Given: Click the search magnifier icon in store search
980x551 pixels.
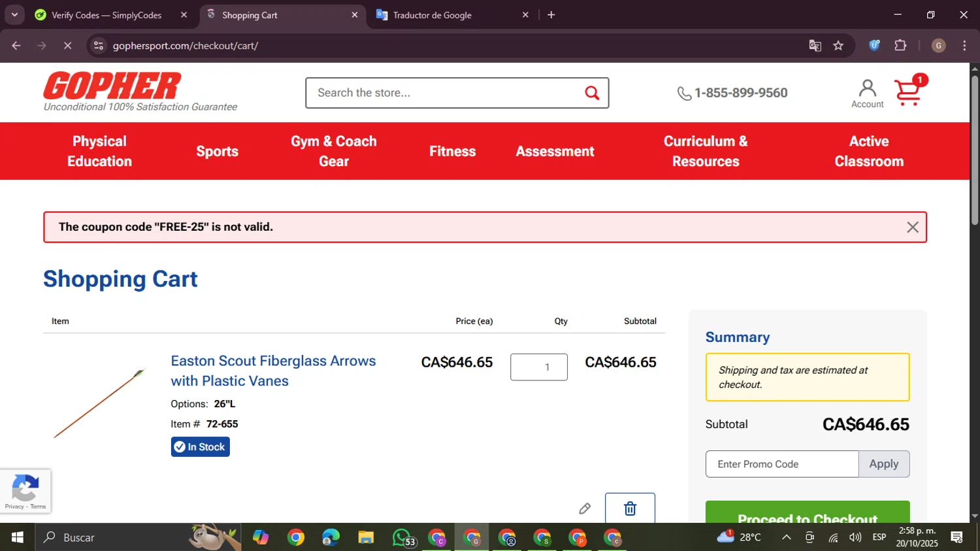Looking at the screenshot, I should 592,93.
